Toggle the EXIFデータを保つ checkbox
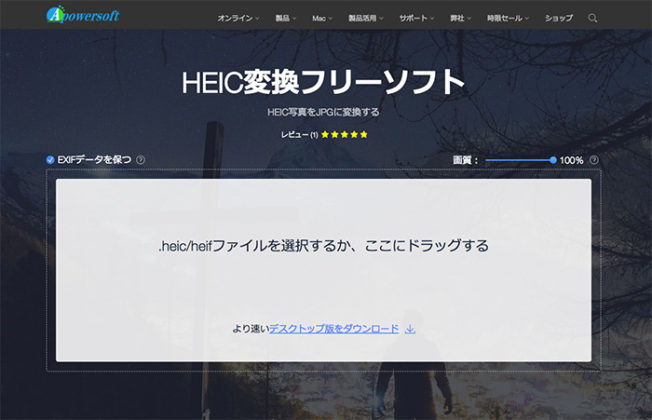 click(50, 160)
